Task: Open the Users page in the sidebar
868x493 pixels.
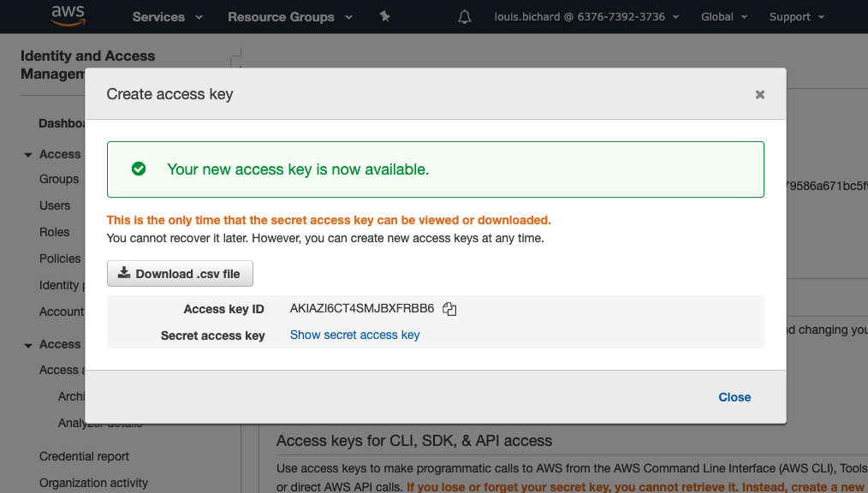Action: click(55, 205)
